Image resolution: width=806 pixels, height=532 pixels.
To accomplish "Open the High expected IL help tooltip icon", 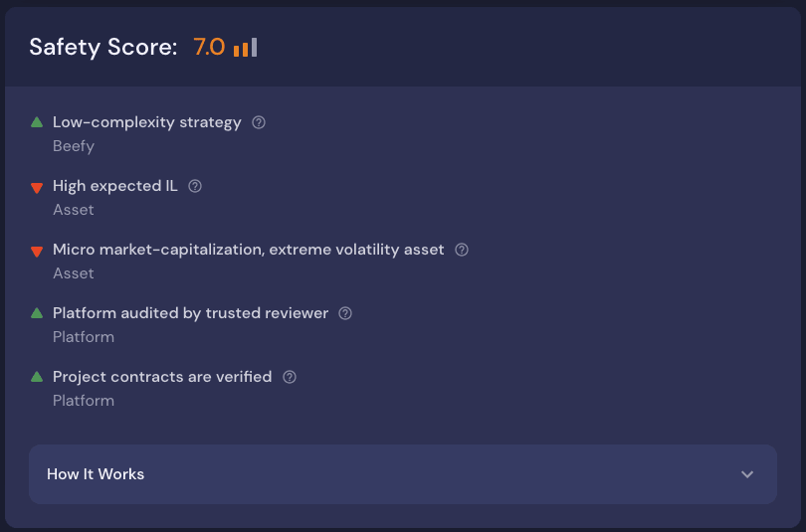I will pyautogui.click(x=195, y=186).
